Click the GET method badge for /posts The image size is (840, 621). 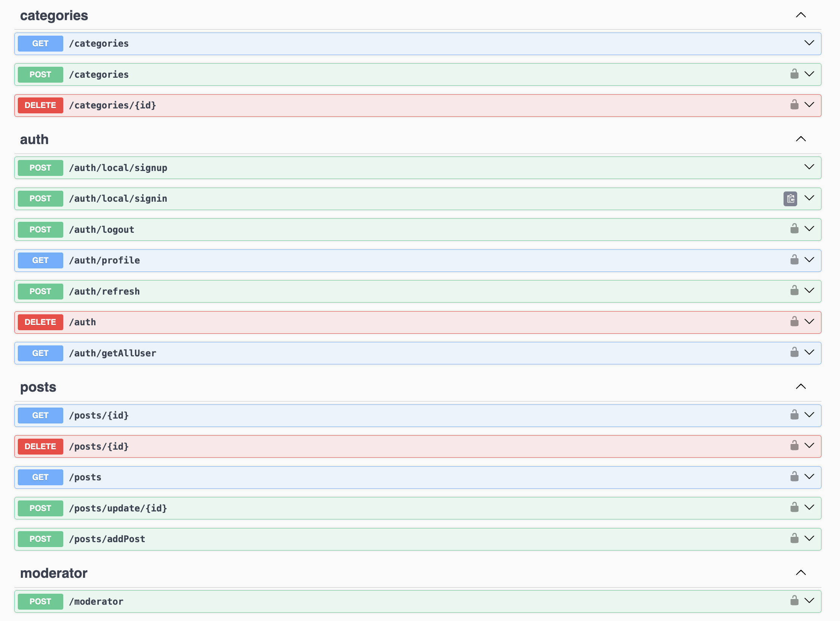(40, 477)
